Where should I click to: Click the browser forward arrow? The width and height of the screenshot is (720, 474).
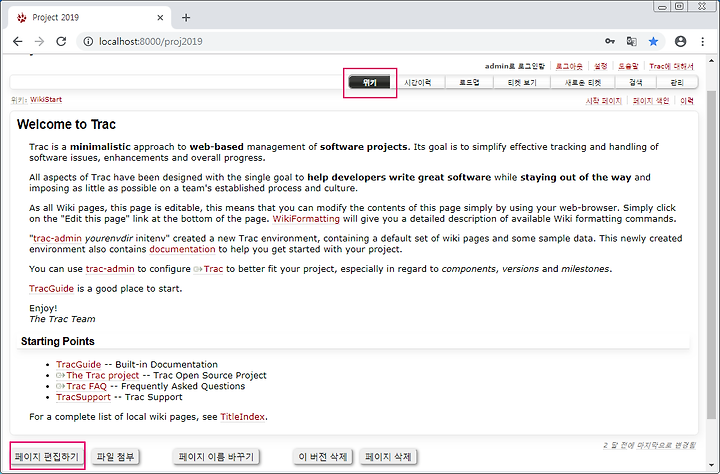(39, 41)
